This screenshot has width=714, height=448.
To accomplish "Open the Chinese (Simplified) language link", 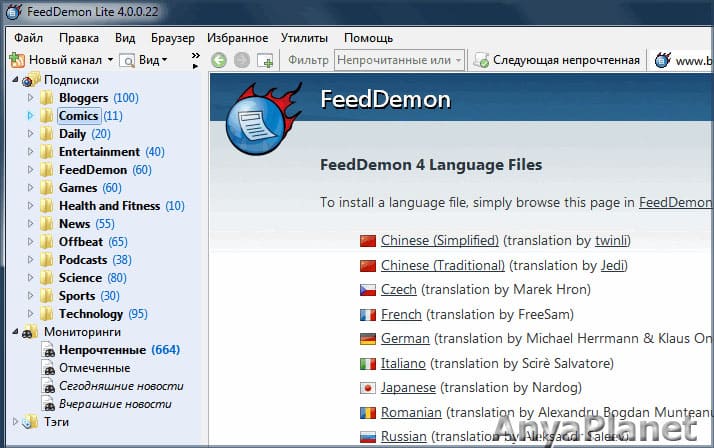I will [x=440, y=240].
